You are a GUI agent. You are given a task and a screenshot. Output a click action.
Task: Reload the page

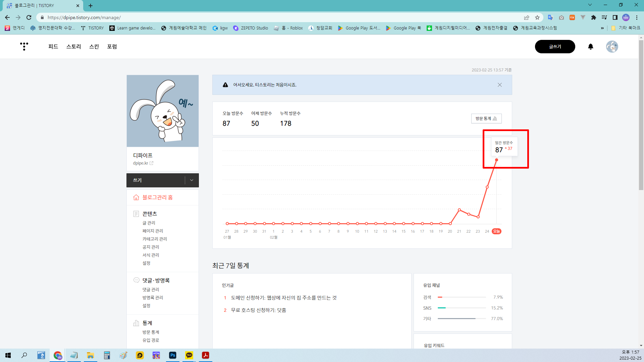click(29, 17)
